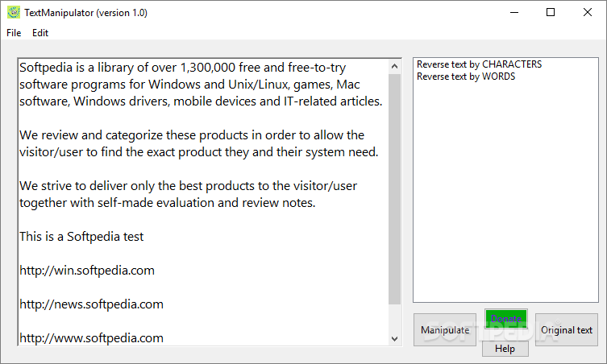Click the http://win.softpedia.com text line

click(x=87, y=271)
